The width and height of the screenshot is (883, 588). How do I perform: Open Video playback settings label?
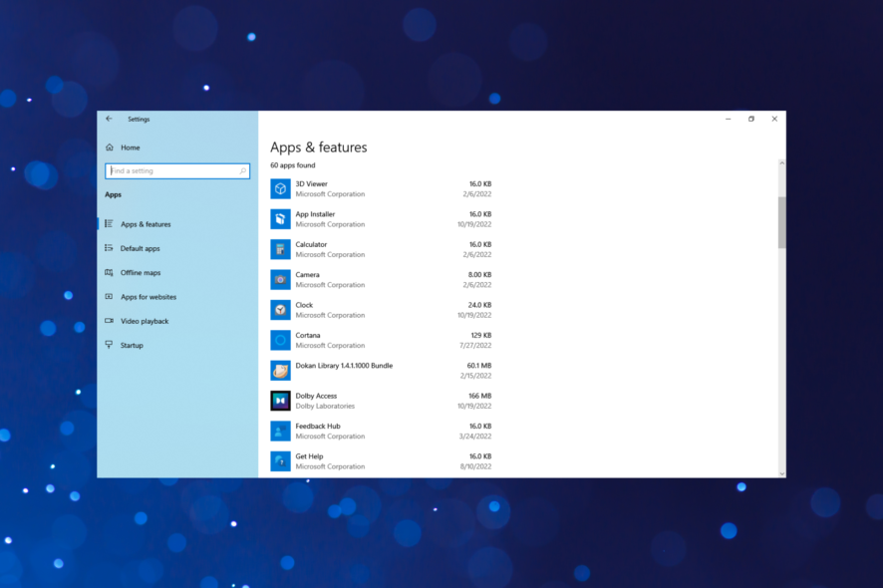pos(145,321)
